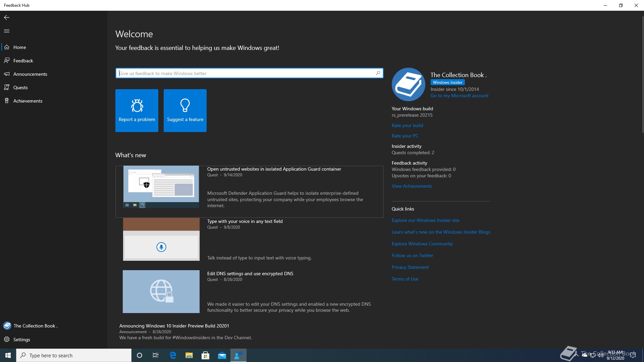Click the Rate your build link
The image size is (644, 362).
(408, 125)
